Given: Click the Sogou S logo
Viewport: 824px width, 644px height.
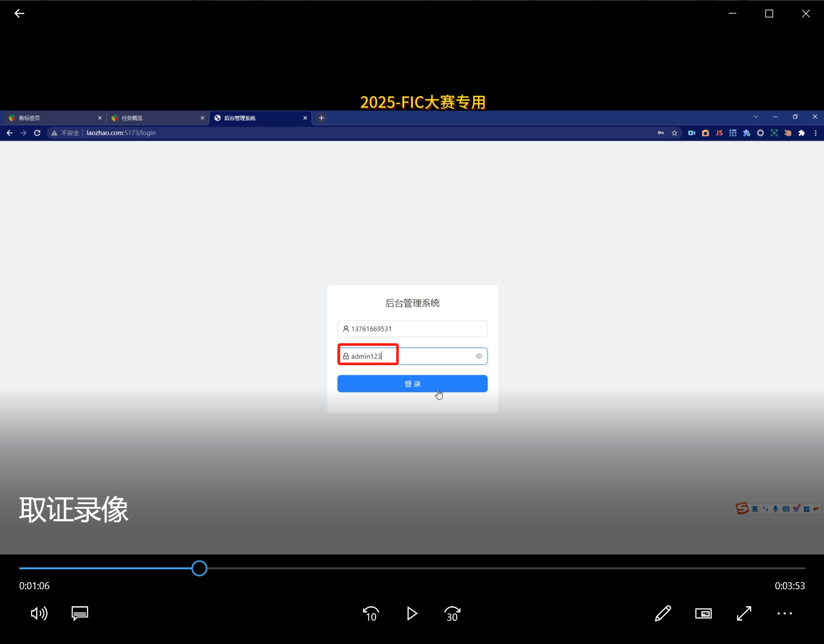Looking at the screenshot, I should click(x=742, y=508).
